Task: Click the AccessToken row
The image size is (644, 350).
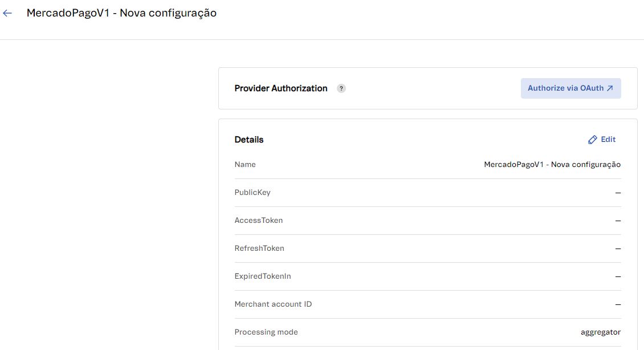Action: click(x=259, y=220)
